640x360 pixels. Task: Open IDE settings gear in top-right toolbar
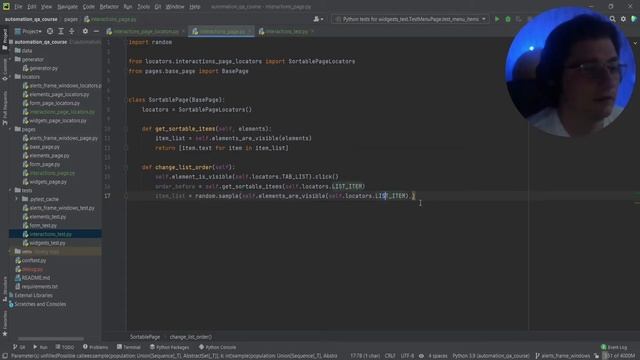point(623,19)
